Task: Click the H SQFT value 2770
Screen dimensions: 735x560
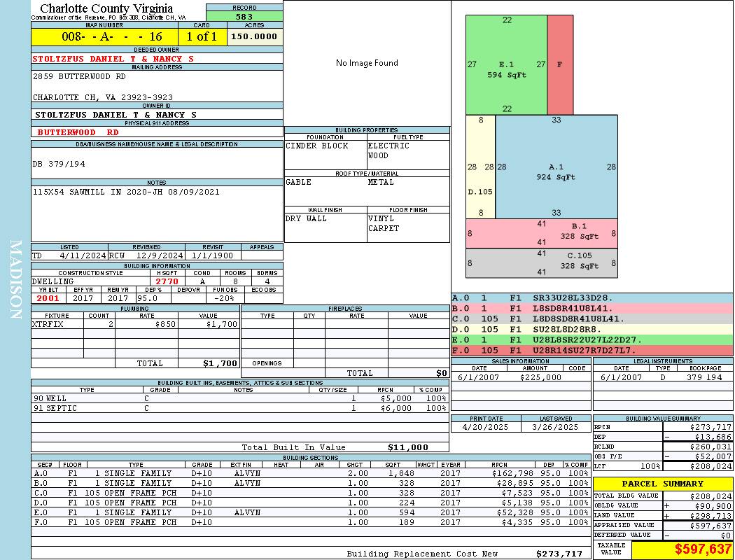Action: [x=167, y=281]
